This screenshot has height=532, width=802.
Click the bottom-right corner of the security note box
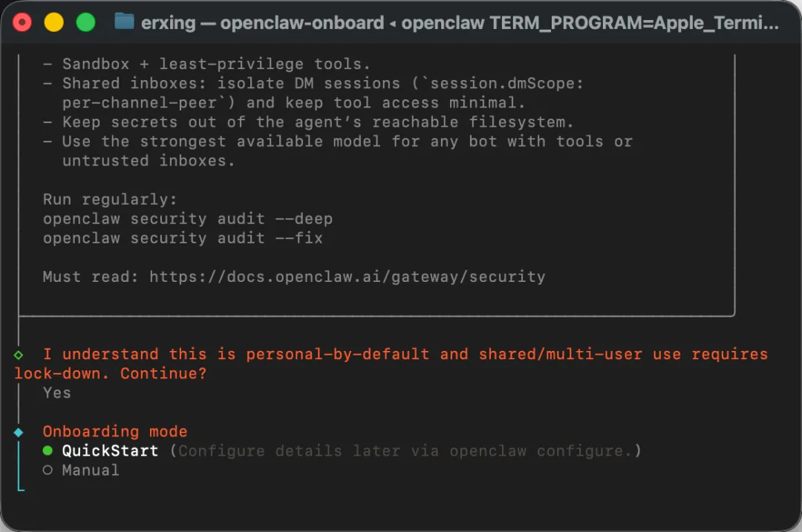[734, 315]
